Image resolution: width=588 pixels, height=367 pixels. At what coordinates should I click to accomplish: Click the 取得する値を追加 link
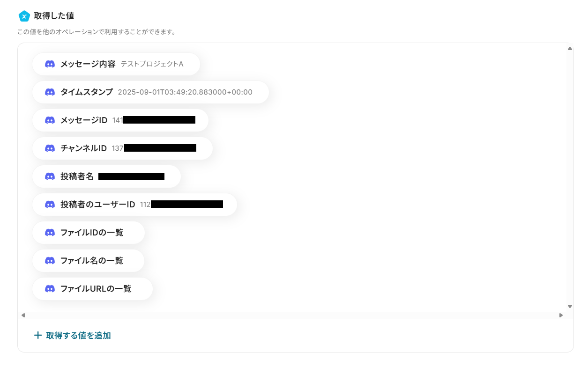click(73, 336)
